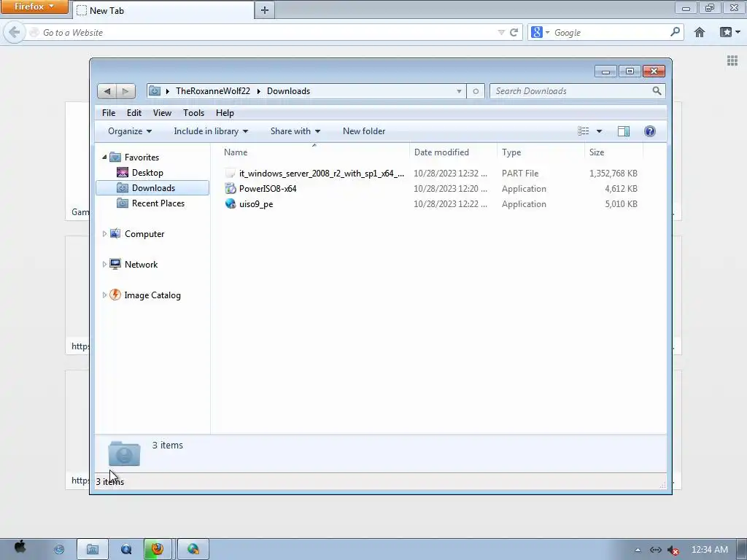Click the Network icon in navigation pane
Image resolution: width=747 pixels, height=560 pixels.
coord(115,264)
